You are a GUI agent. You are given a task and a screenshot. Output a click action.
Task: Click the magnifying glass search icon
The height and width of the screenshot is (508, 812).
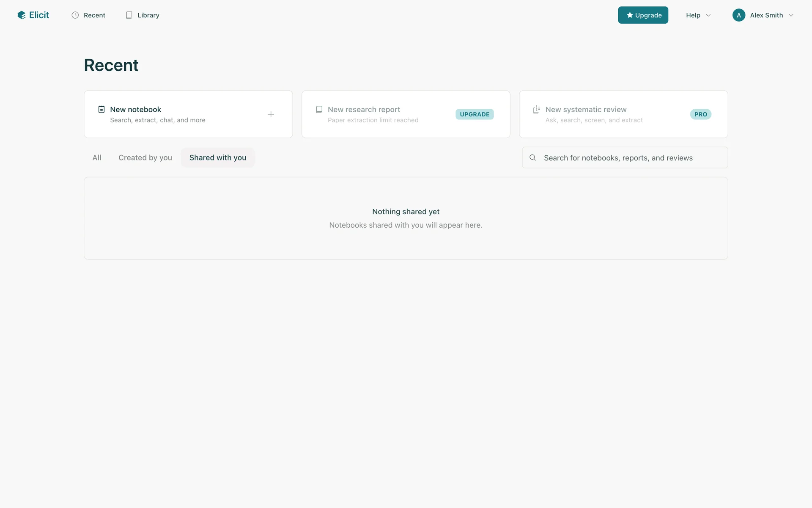tap(533, 157)
